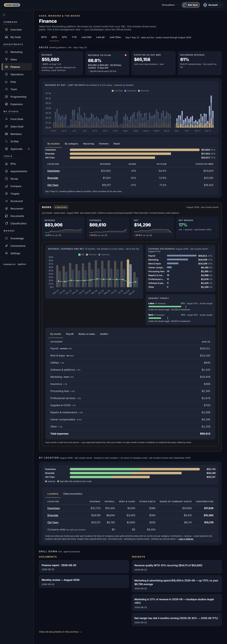Open the Account menu dropdown

[x=212, y=5]
